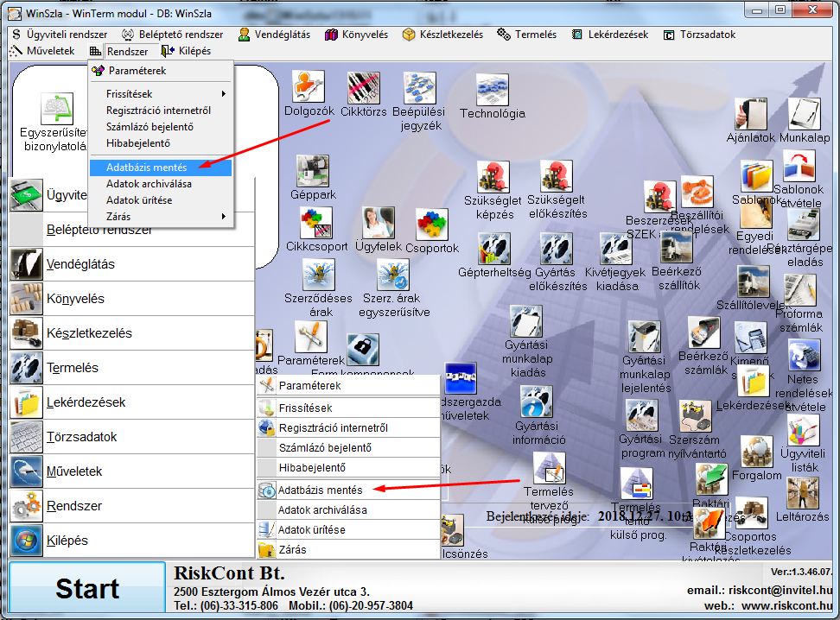840x620 pixels.
Task: Click the Csoportok puzzle icon
Action: (x=431, y=225)
